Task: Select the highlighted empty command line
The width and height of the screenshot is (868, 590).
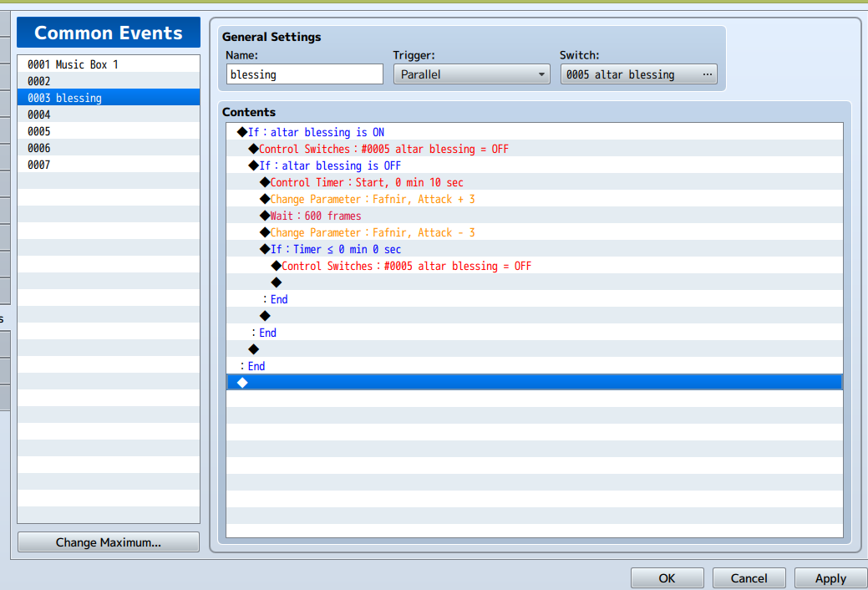Action: coord(535,382)
